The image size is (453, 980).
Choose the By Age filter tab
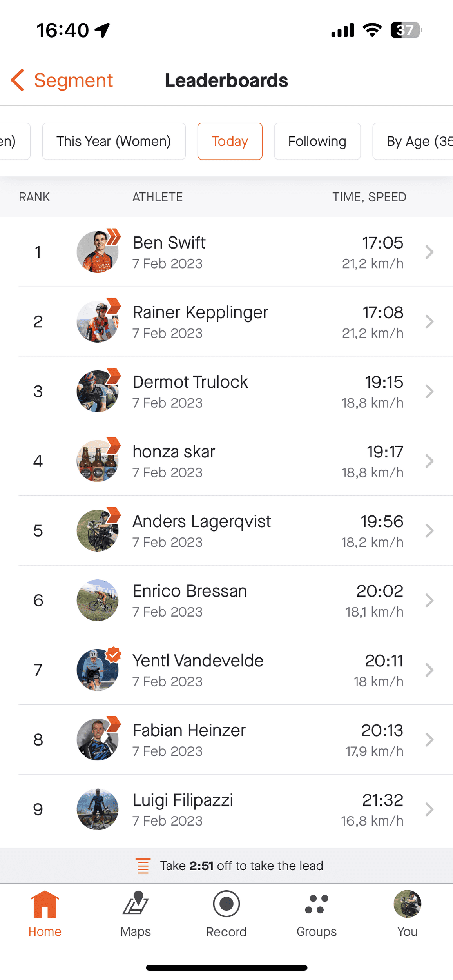[x=413, y=141]
